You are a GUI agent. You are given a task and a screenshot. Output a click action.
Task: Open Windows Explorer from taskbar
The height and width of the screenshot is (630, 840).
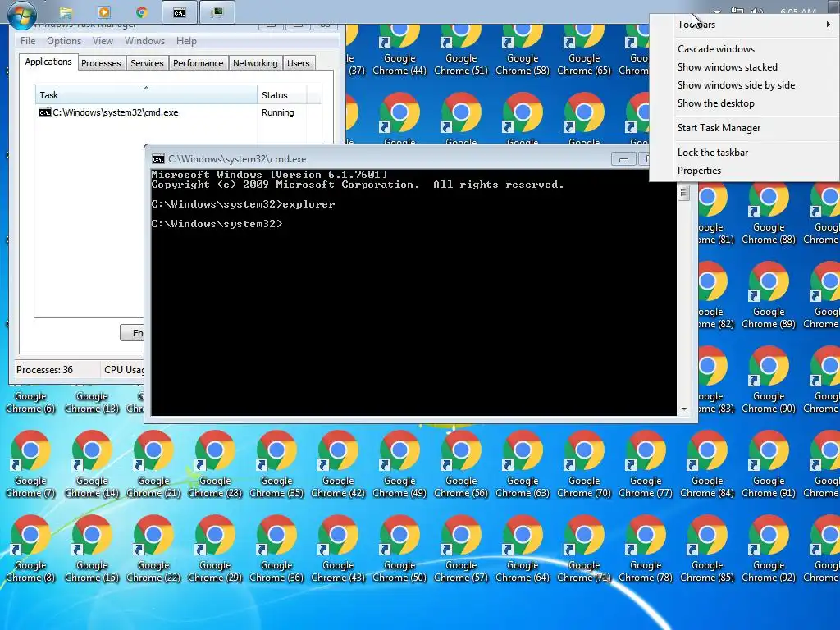pyautogui.click(x=66, y=12)
